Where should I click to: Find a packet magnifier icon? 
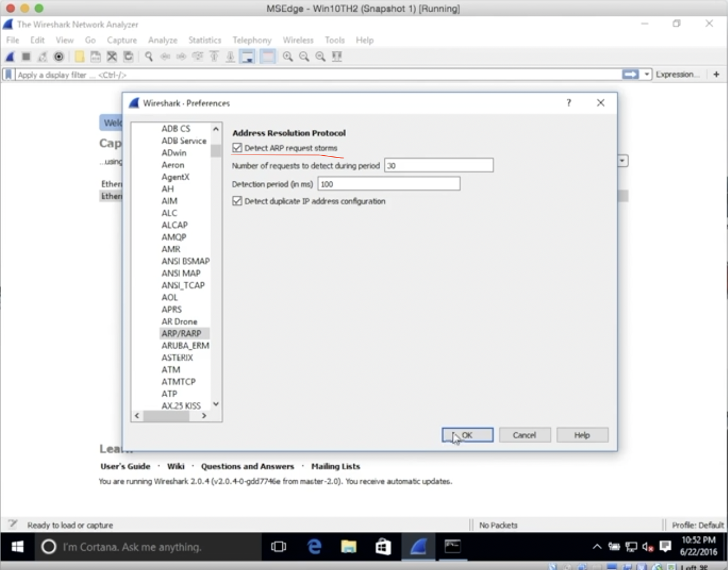[149, 57]
